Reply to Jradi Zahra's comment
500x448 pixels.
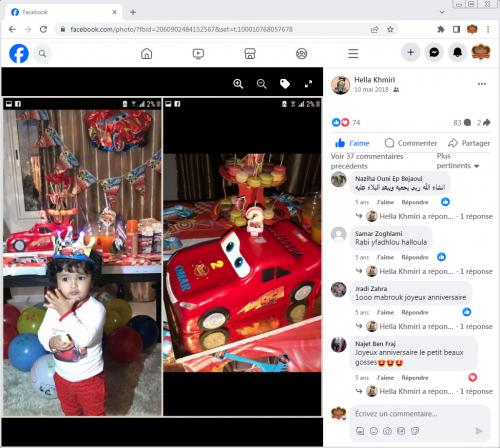(x=415, y=312)
